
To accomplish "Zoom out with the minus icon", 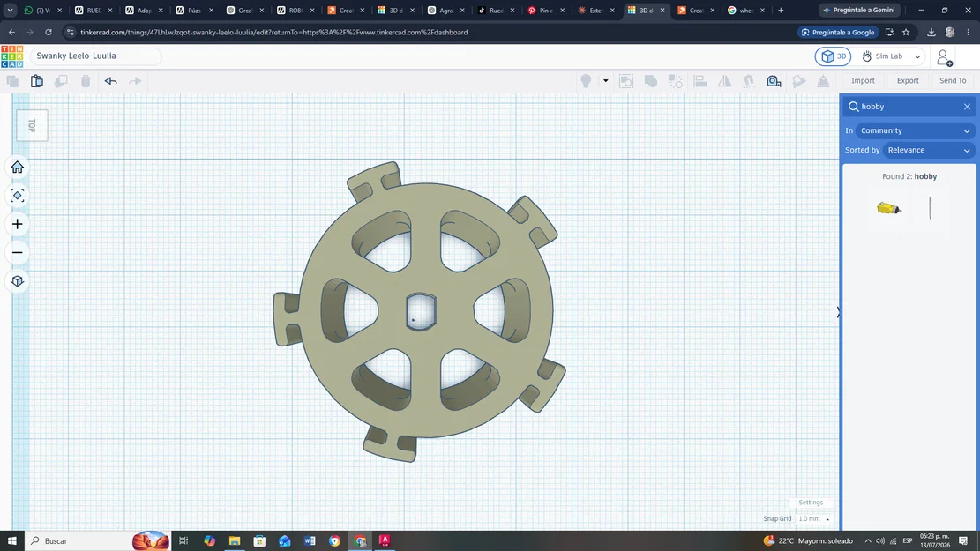I will 18,252.
